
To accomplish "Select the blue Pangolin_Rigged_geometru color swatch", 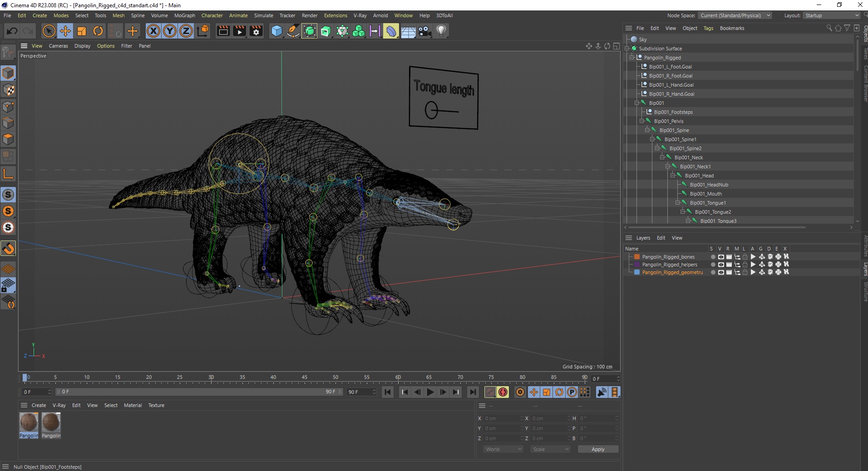I will (637, 272).
